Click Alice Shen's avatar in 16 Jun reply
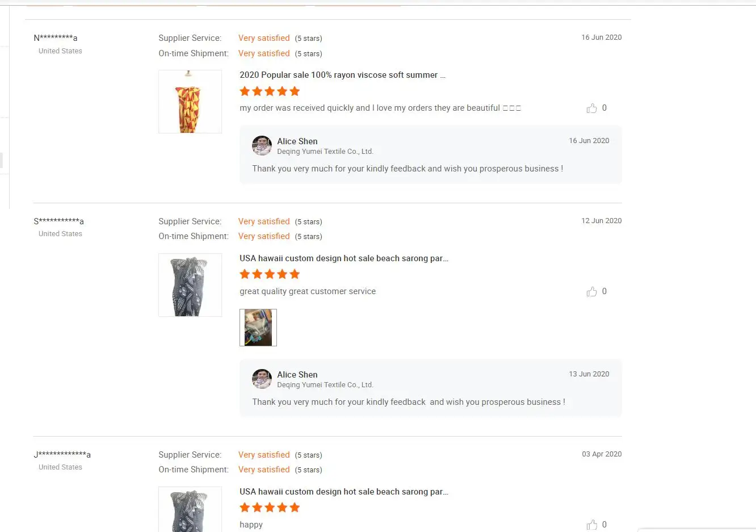The height and width of the screenshot is (532, 756). 262,145
